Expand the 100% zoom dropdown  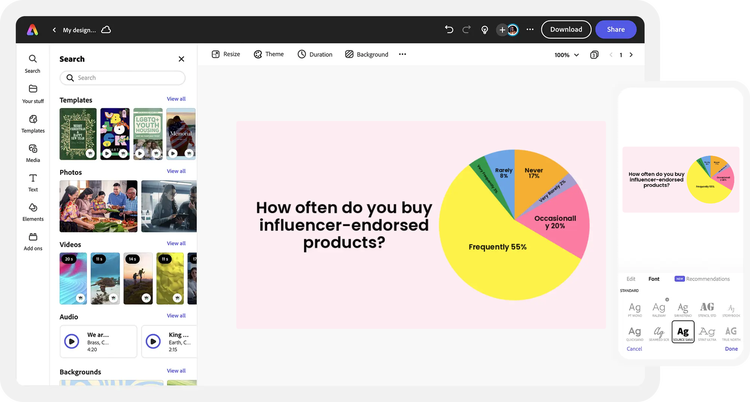(567, 55)
